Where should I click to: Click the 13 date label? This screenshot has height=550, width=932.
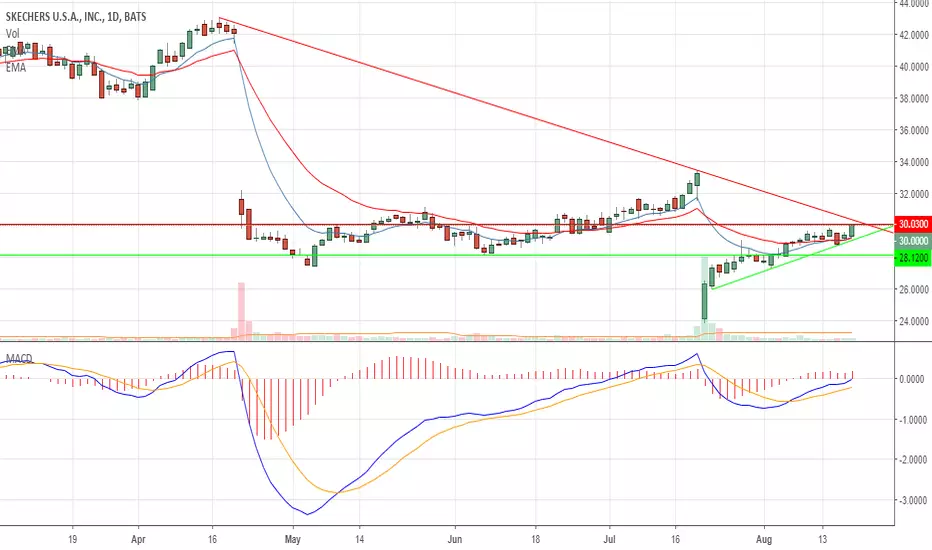point(823,539)
